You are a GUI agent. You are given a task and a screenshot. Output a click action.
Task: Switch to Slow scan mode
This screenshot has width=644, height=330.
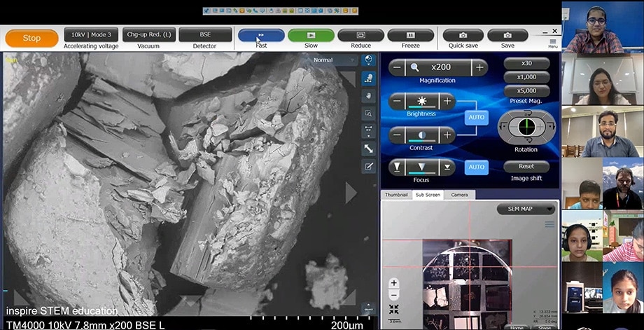(311, 35)
